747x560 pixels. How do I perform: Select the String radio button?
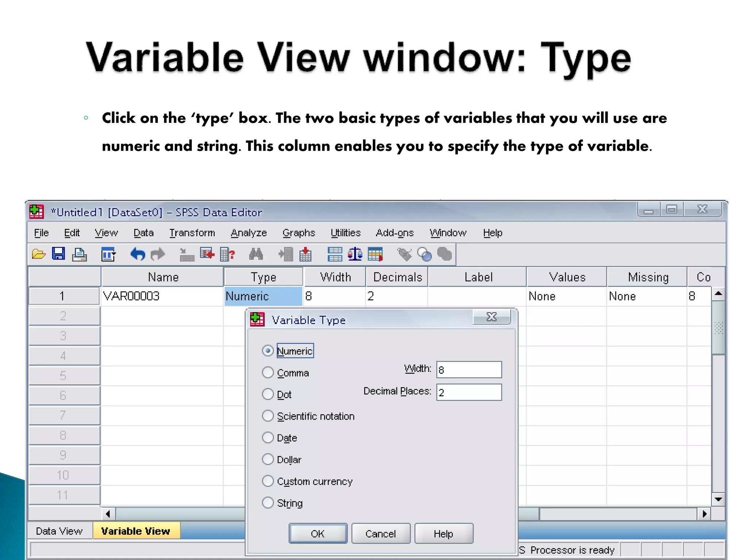coord(268,503)
